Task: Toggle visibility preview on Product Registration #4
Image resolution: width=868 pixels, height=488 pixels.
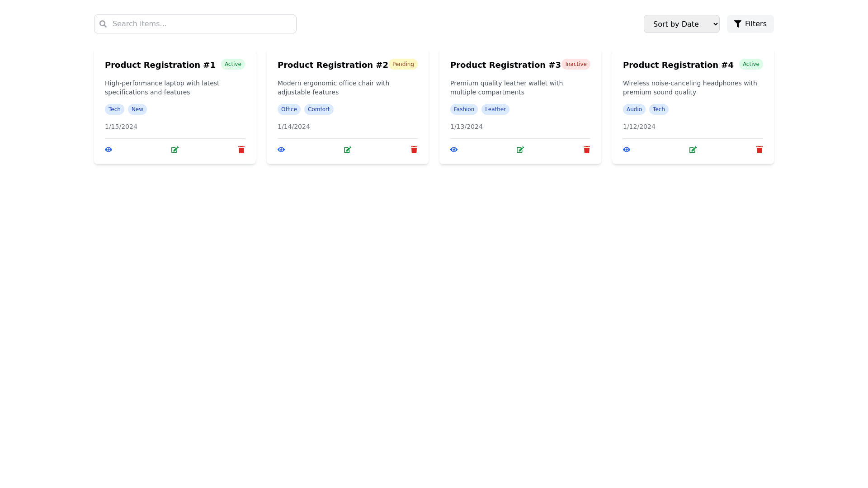Action: 627,150
